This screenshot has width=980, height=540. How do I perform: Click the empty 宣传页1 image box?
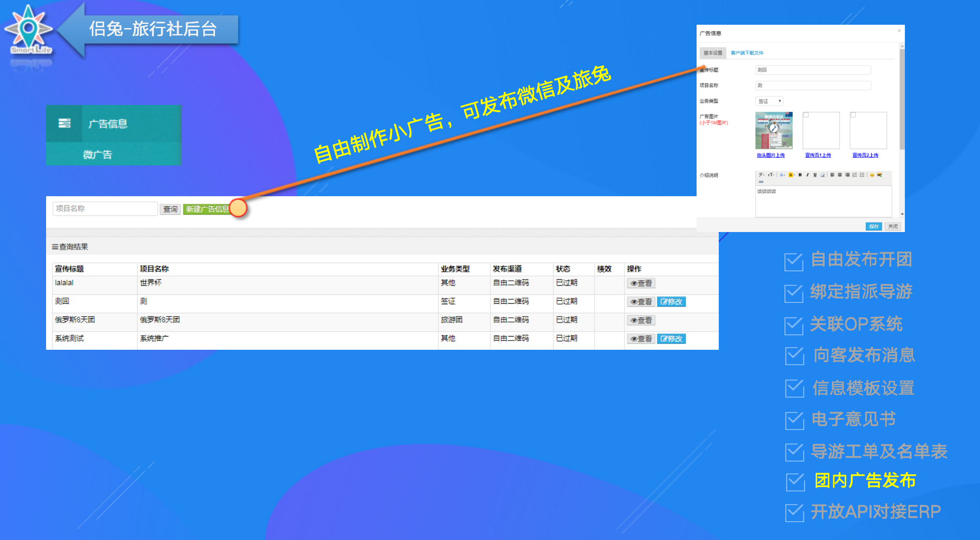(821, 131)
